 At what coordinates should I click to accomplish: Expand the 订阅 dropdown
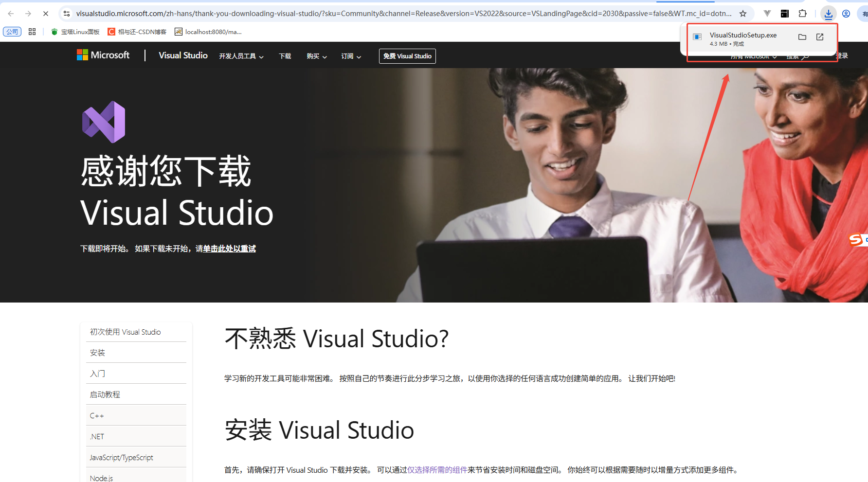351,56
